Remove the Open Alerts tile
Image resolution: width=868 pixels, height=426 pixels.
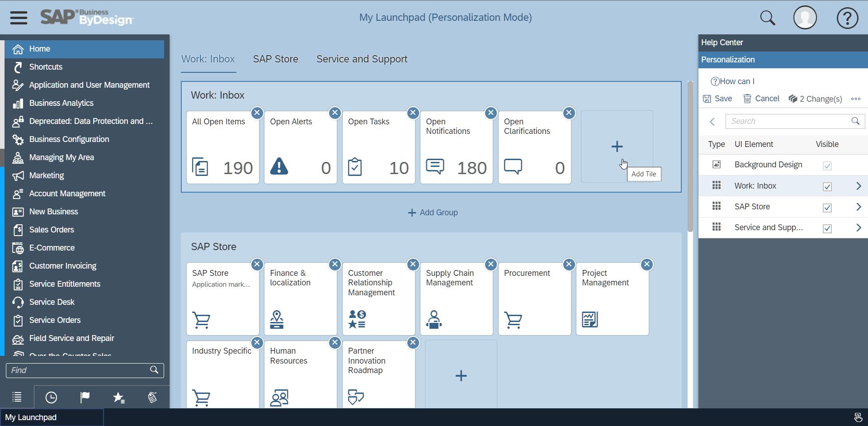[x=335, y=113]
